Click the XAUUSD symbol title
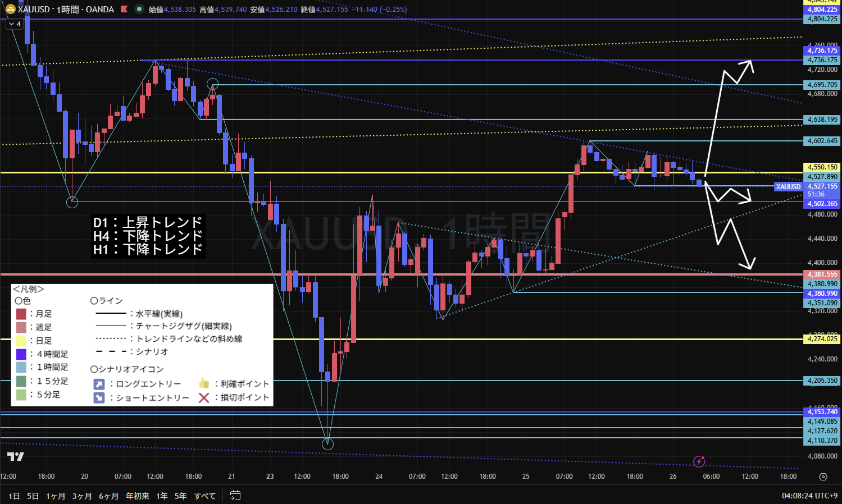Image resolution: width=842 pixels, height=504 pixels. coord(34,10)
